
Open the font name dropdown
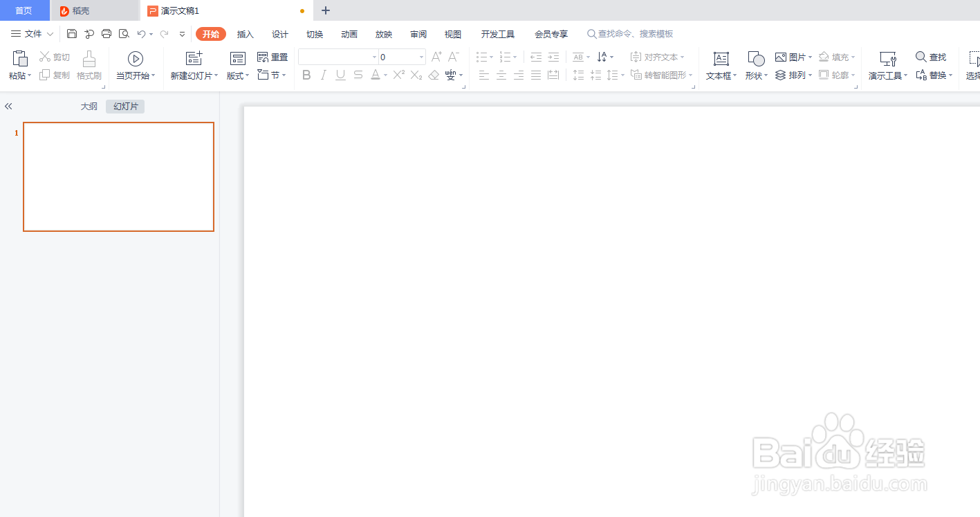point(375,57)
